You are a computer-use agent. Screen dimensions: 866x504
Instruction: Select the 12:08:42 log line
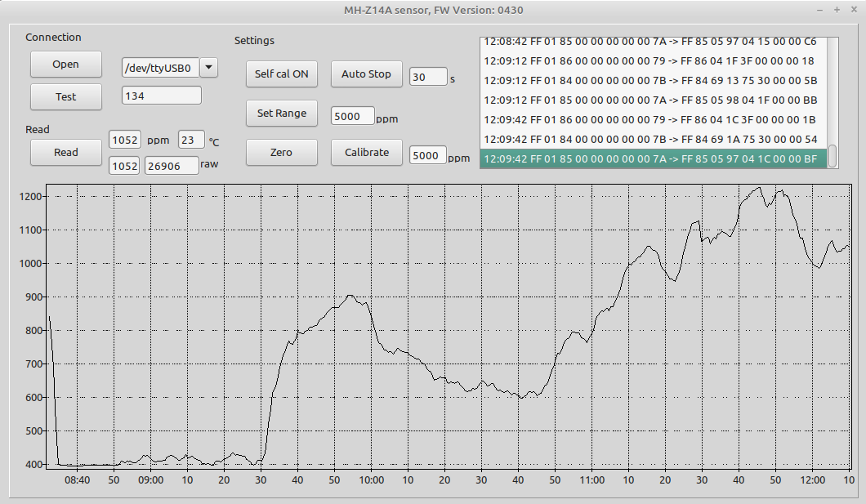tap(649, 42)
